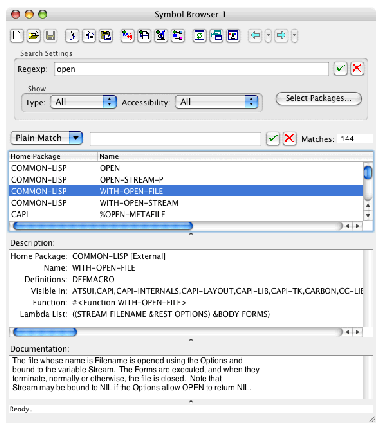Apply the filter with green check icon
Viewport: 384px width, 431px height.
click(x=273, y=138)
